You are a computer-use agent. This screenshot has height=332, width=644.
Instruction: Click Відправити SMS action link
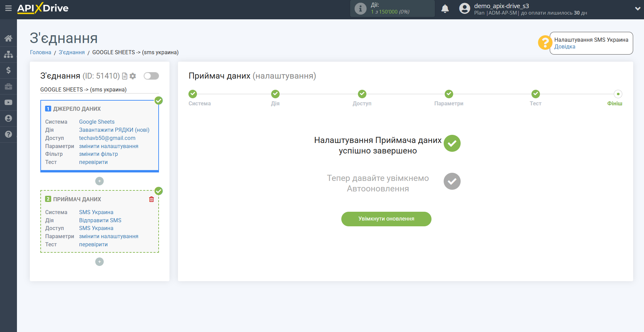100,220
